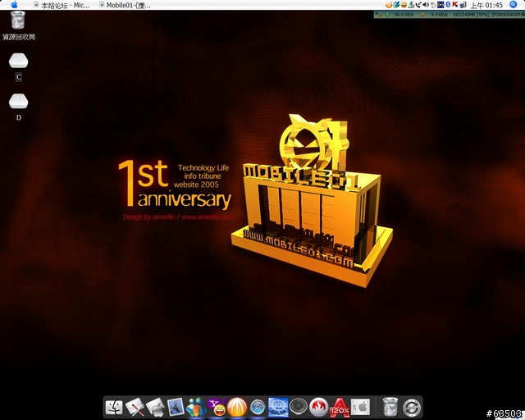
Task: Launch the speaker icon app in dock
Action: (x=299, y=406)
